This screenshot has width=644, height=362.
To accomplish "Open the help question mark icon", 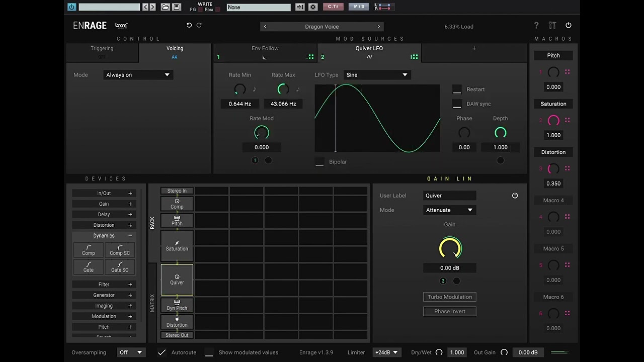I will point(536,25).
